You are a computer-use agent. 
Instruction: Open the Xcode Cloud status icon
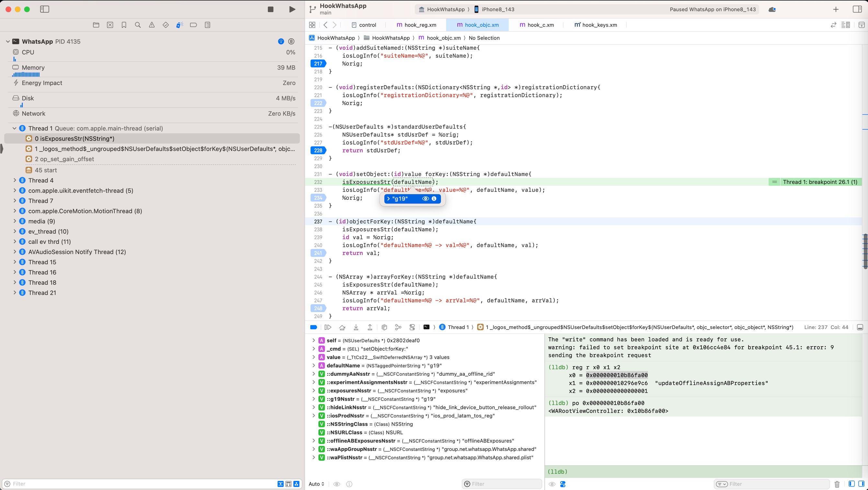point(772,9)
